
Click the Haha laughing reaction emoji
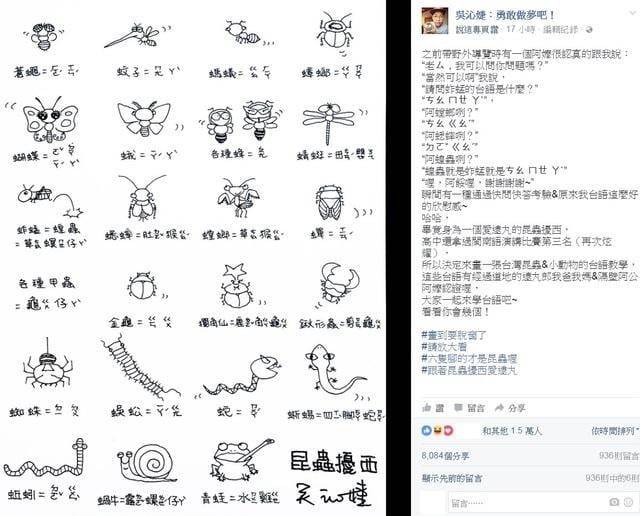(x=438, y=430)
